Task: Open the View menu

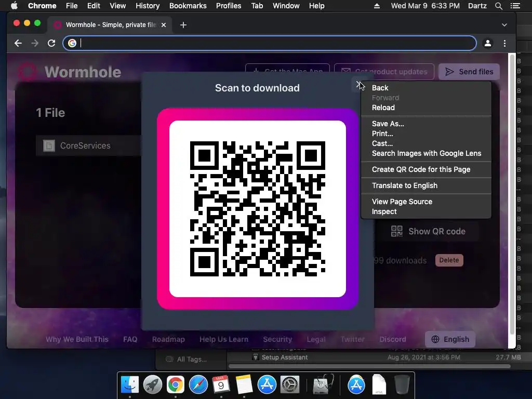Action: [118, 6]
